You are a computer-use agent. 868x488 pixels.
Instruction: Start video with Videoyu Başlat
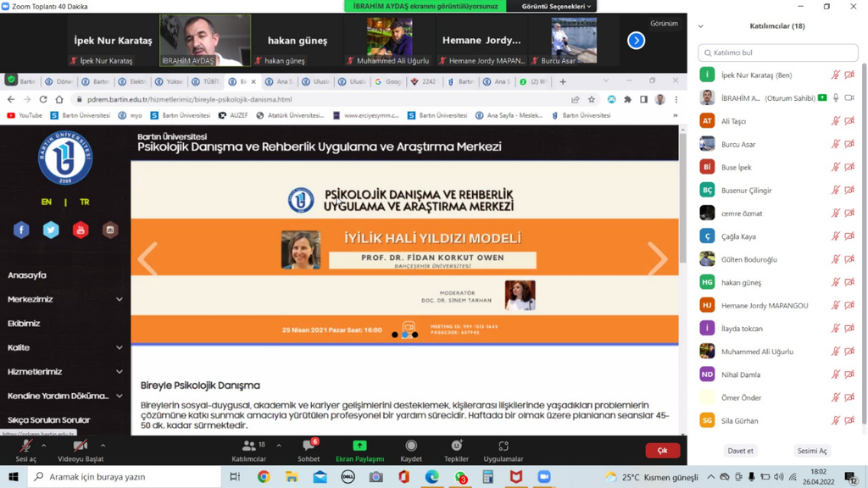point(80,449)
